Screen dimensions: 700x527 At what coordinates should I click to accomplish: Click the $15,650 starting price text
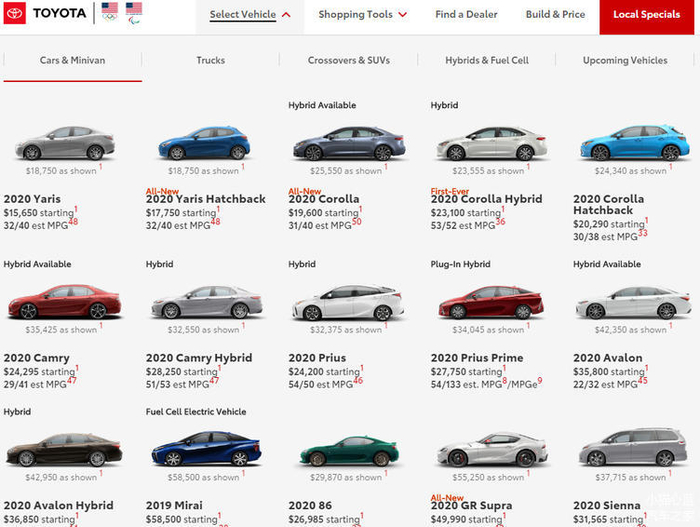coord(39,213)
